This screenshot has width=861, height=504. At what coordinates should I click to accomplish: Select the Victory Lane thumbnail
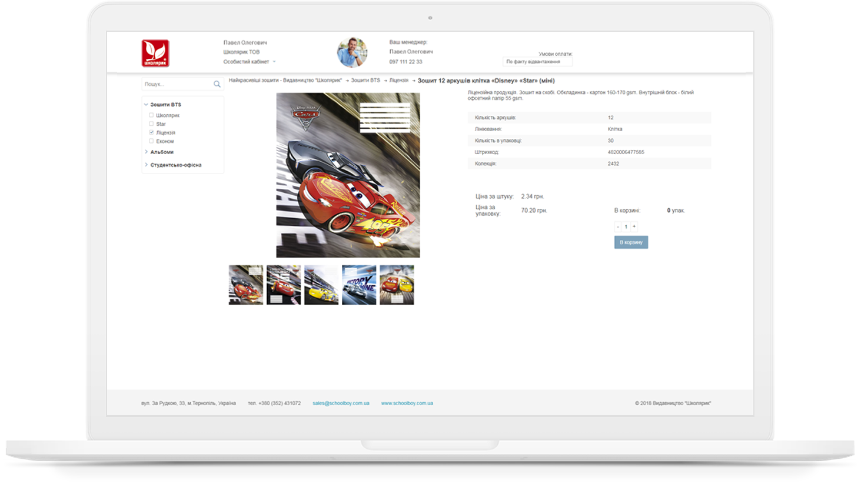click(359, 285)
